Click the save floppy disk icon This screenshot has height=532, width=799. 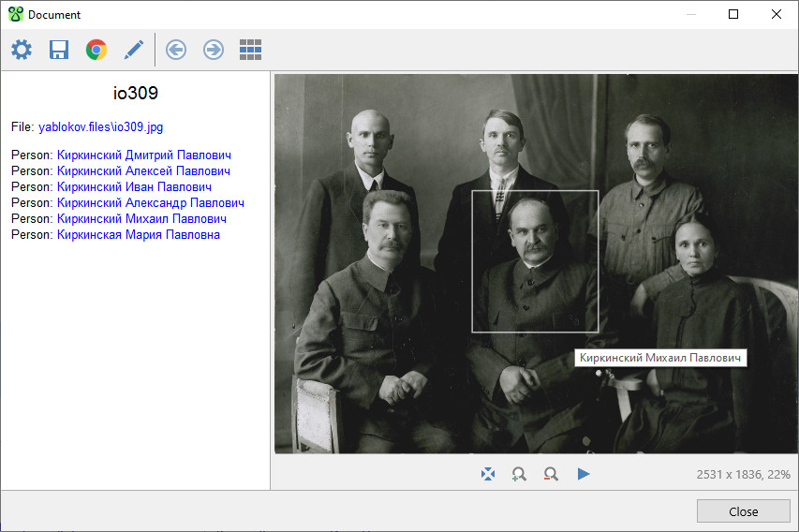click(x=59, y=50)
